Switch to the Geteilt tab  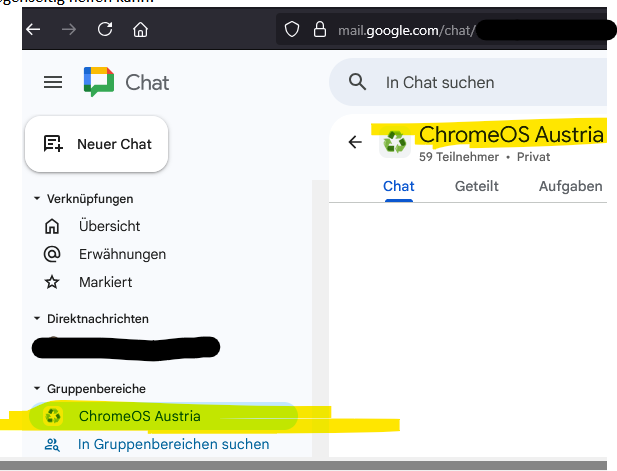click(476, 186)
